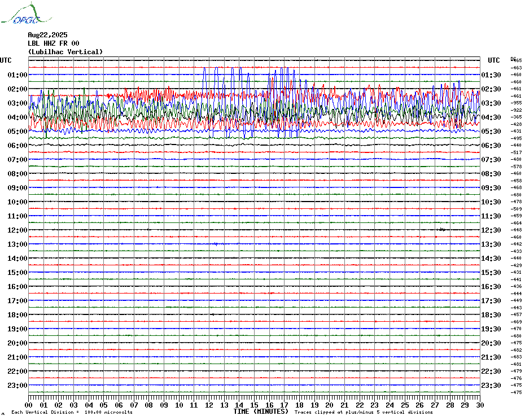Select the 01:00 hour label
Screen dimensions: 525x420
point(17,75)
